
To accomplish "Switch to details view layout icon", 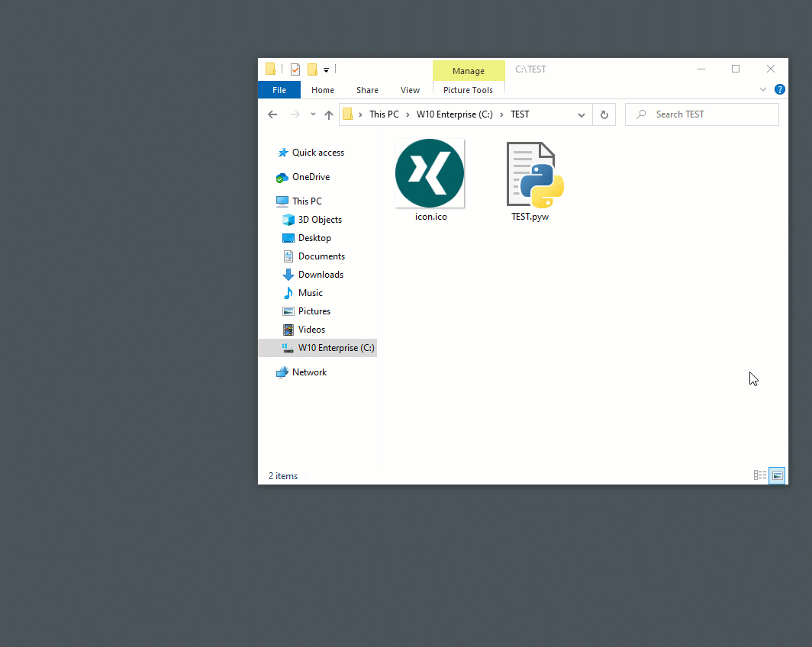I will (760, 475).
